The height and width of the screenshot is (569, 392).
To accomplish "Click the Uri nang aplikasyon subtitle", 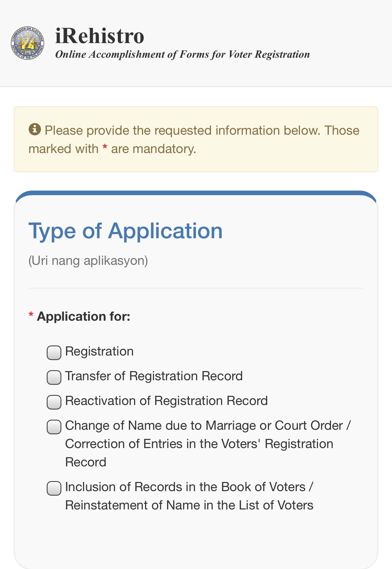I will (x=88, y=261).
